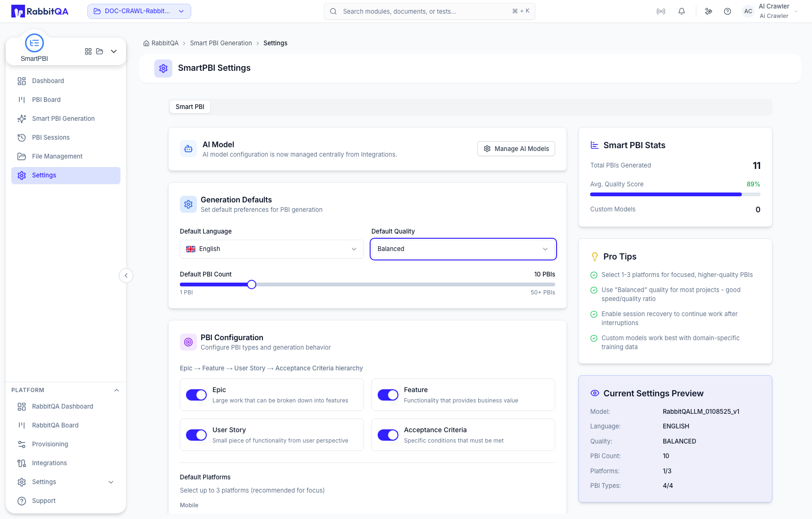This screenshot has height=519, width=812.
Task: Click the AI Model robot icon
Action: coord(188,149)
